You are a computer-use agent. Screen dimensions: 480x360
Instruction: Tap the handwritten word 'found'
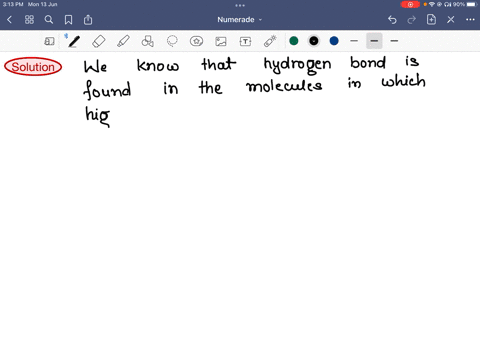tap(107, 90)
